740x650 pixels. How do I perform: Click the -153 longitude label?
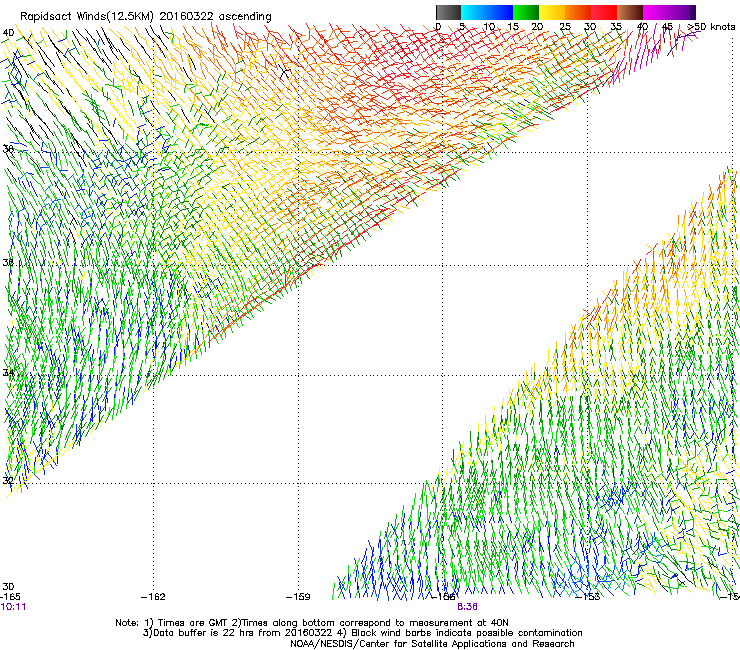(588, 597)
